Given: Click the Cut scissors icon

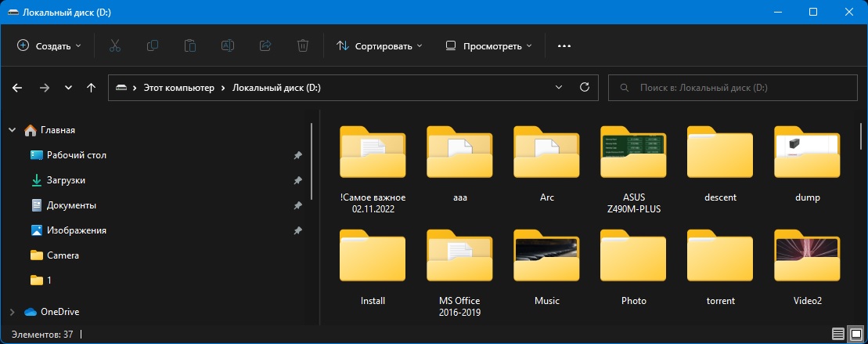Looking at the screenshot, I should pos(115,46).
